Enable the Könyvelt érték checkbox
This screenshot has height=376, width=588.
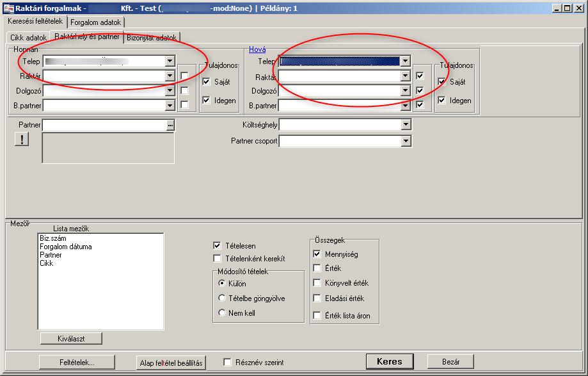317,282
